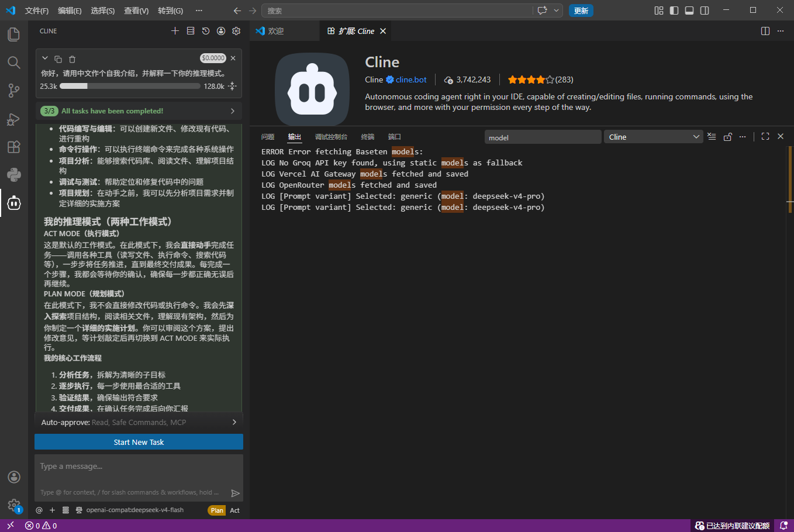Open the Run and Debug view
The height and width of the screenshot is (532, 794).
14,119
